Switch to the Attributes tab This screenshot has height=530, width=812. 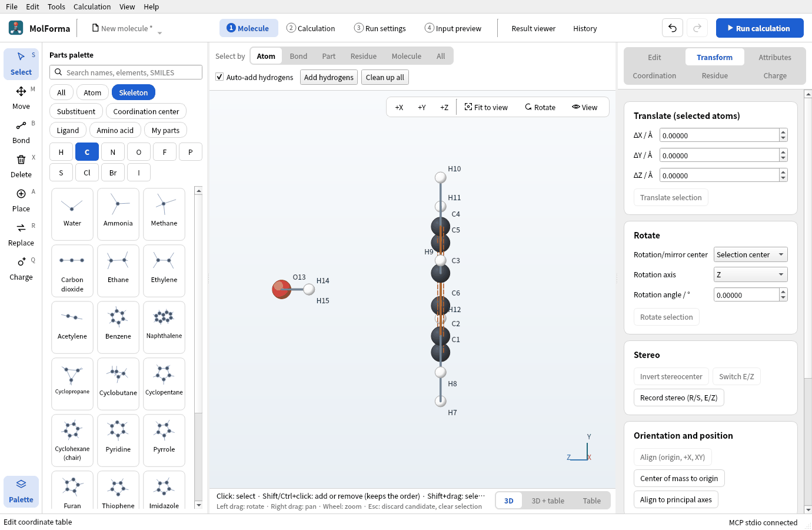click(774, 57)
